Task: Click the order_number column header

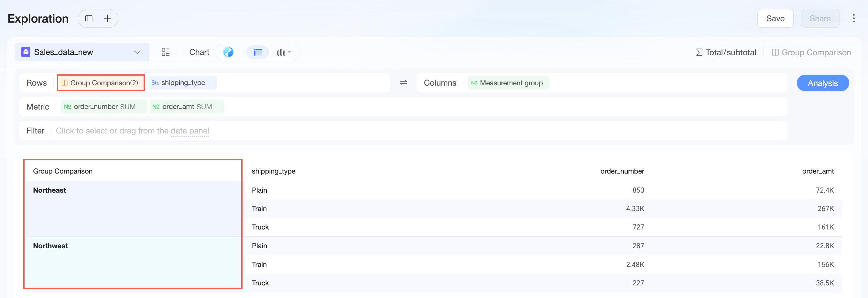Action: point(622,171)
